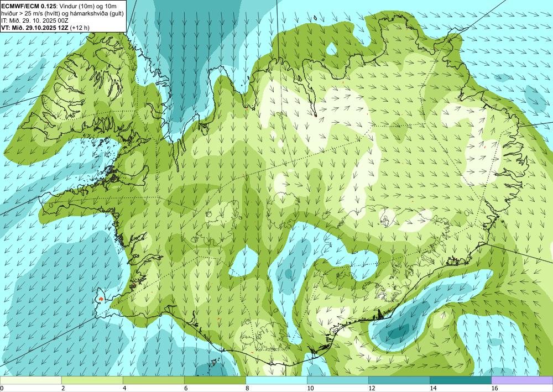
Task: Select the light cyan 8–10 m/s legend swatch
Action: tap(276, 380)
